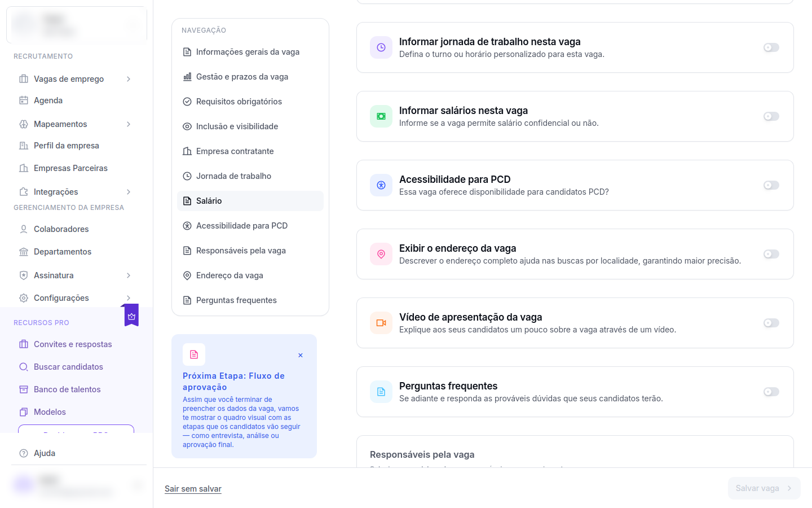Toggle Acessibilidade para PCD switch on
Image resolution: width=812 pixels, height=508 pixels.
pos(771,185)
